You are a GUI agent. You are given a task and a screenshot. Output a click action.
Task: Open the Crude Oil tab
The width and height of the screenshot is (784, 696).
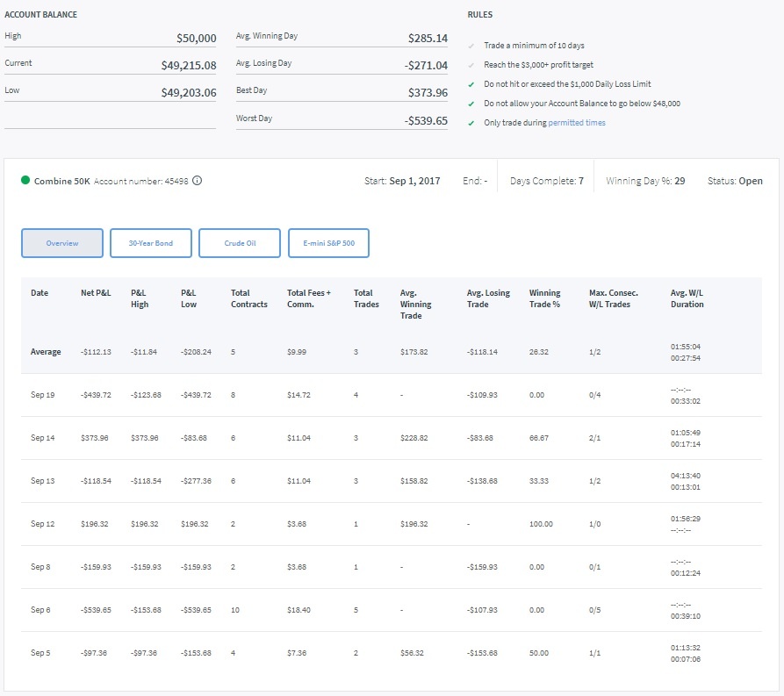coord(240,243)
